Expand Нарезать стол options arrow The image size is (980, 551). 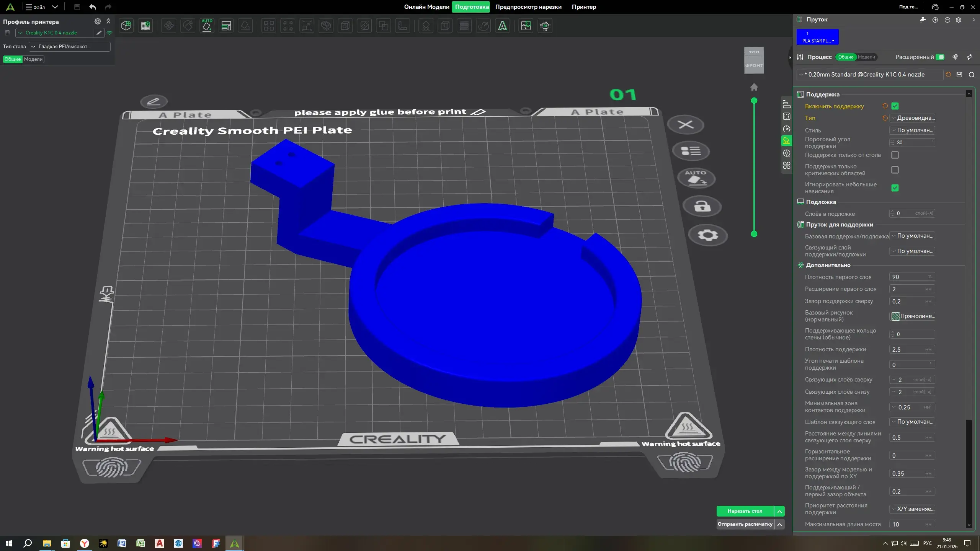[779, 511]
